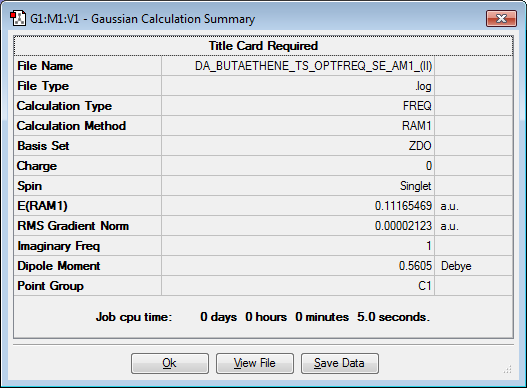Image resolution: width=527 pixels, height=388 pixels.
Task: Click the Ok button
Action: tap(170, 363)
